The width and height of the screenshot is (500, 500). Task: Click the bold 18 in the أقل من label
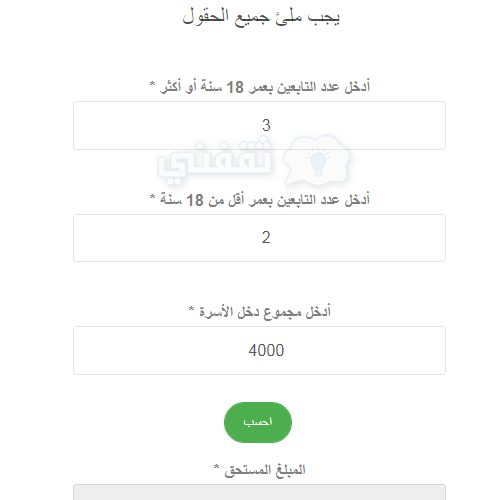[x=195, y=200]
